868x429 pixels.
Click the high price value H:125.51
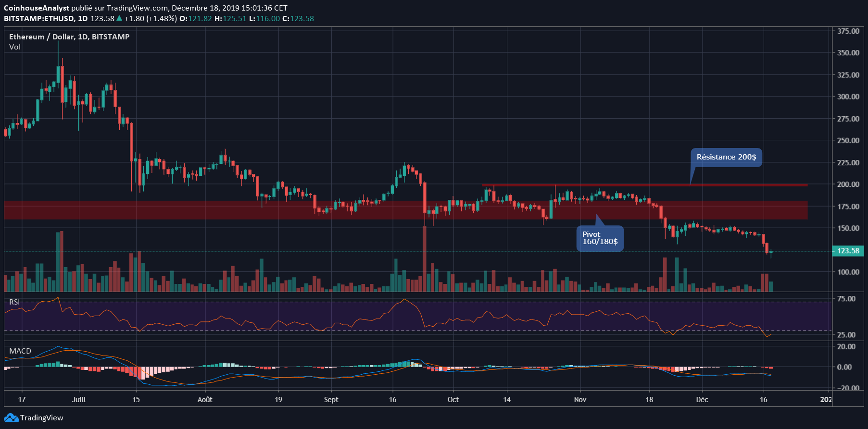[230, 19]
